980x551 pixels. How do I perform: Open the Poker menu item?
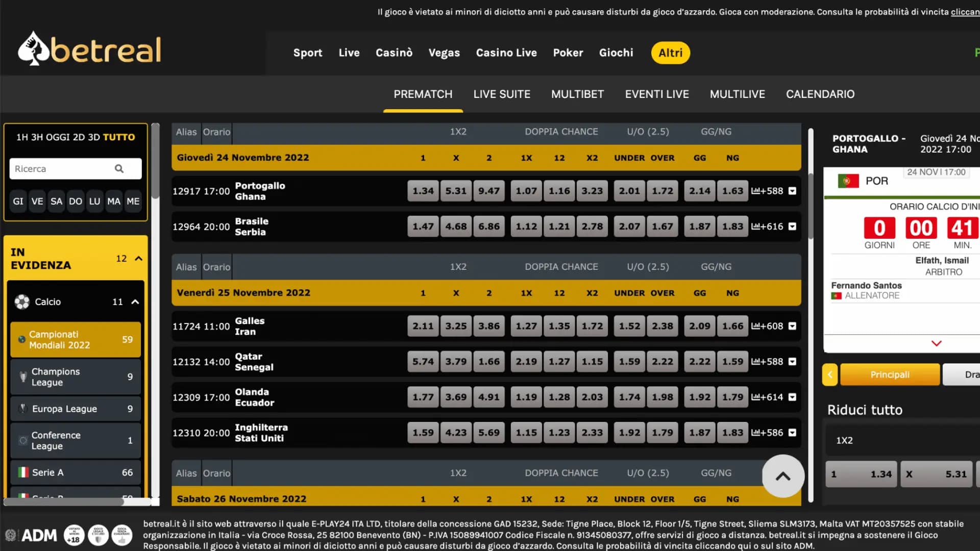click(568, 53)
